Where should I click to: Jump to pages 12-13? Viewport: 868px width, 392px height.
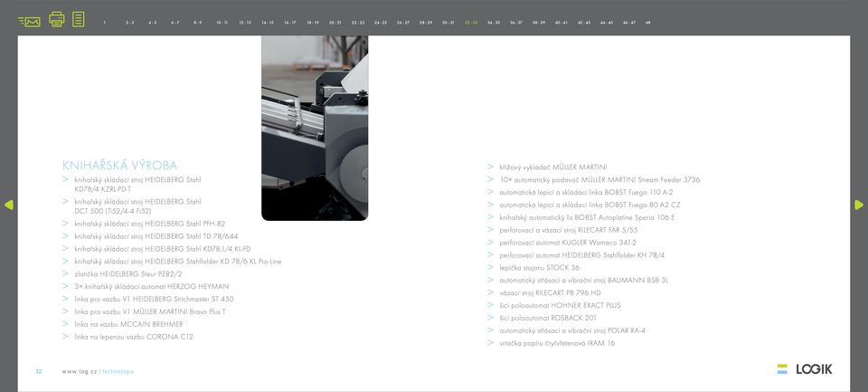tap(245, 23)
